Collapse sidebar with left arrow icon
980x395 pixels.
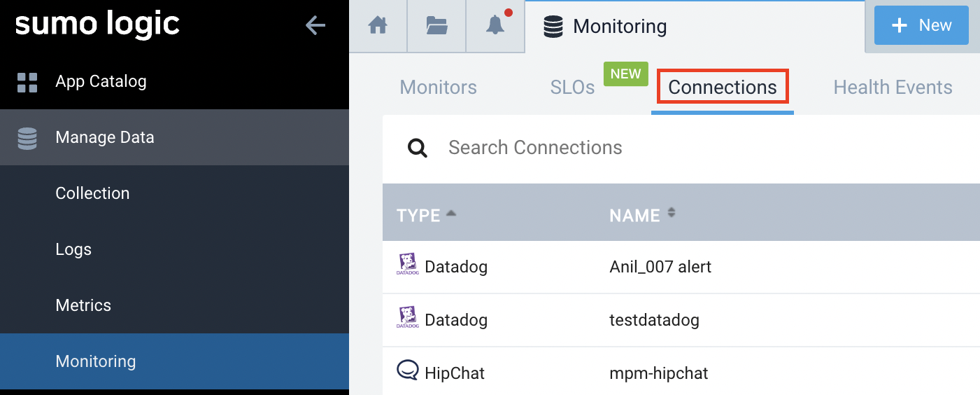[x=315, y=26]
